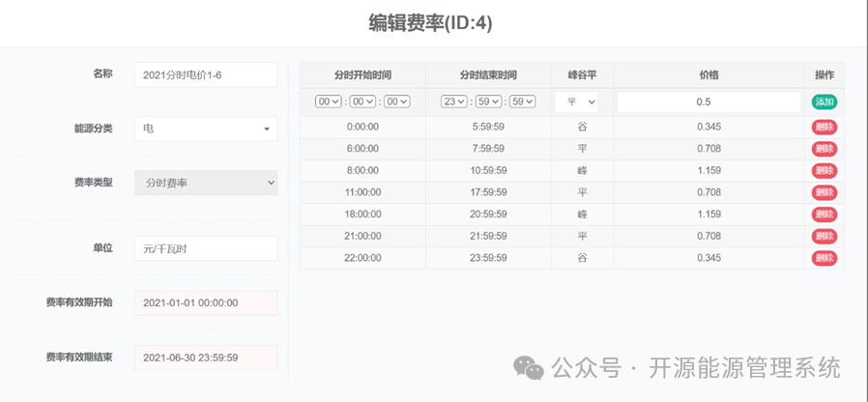Click the 11:00:00 start time cell

coord(362,192)
